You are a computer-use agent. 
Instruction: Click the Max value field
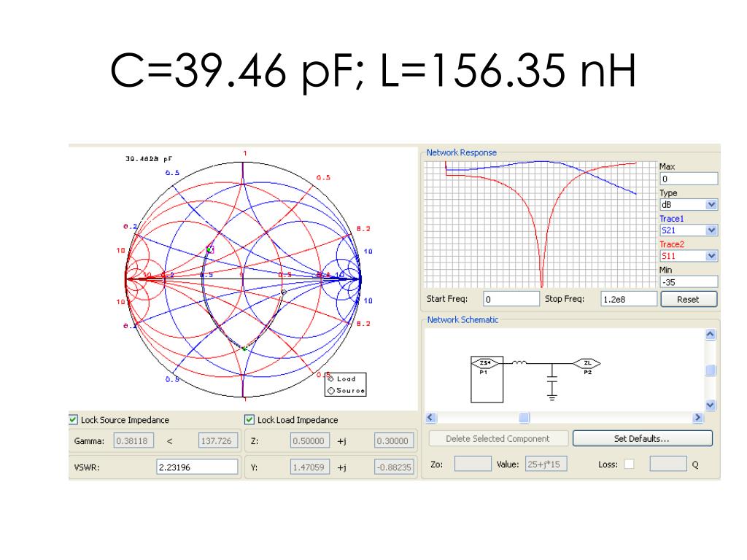pyautogui.click(x=689, y=179)
